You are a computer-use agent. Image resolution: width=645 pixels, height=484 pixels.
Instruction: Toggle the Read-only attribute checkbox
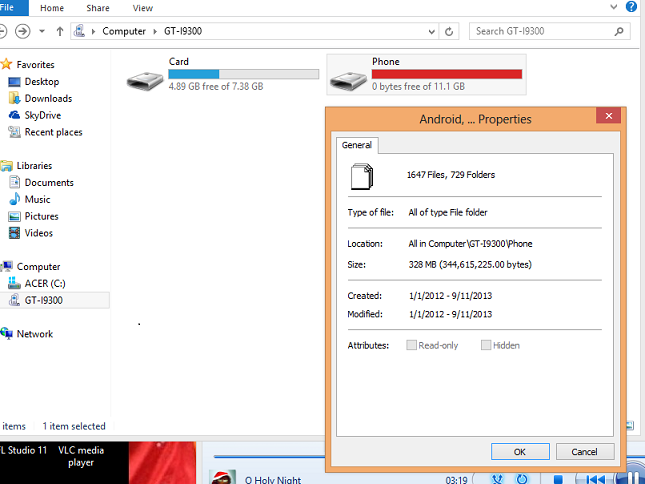pyautogui.click(x=412, y=345)
